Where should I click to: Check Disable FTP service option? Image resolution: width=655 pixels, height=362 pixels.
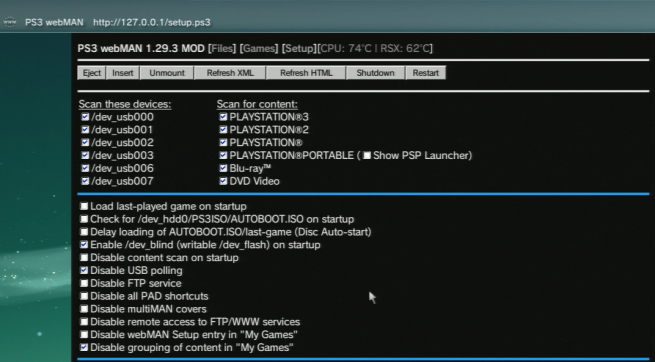tap(84, 284)
